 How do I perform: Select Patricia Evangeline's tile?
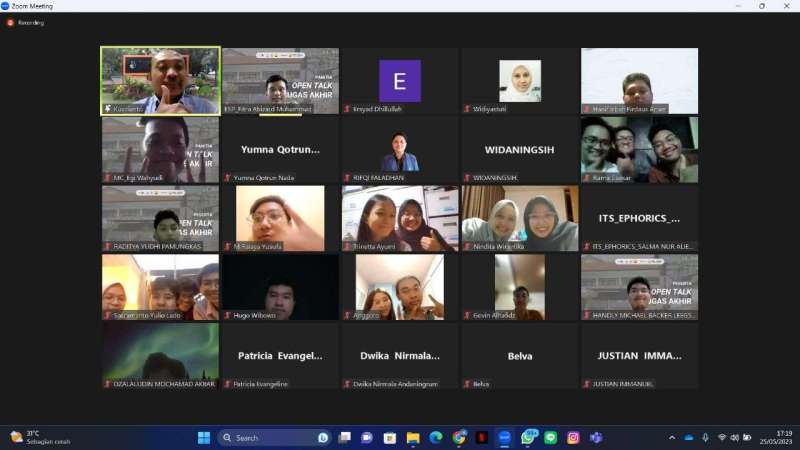pyautogui.click(x=280, y=356)
